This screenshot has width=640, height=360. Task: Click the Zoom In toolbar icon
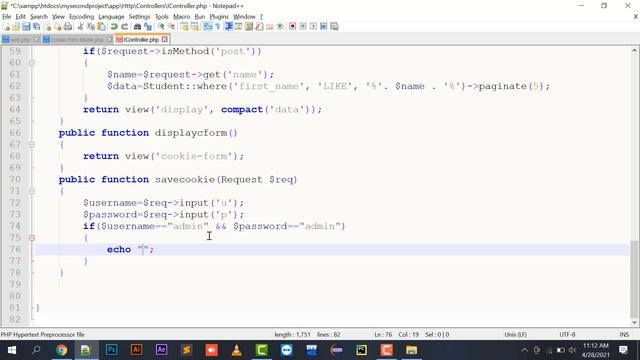point(161,27)
